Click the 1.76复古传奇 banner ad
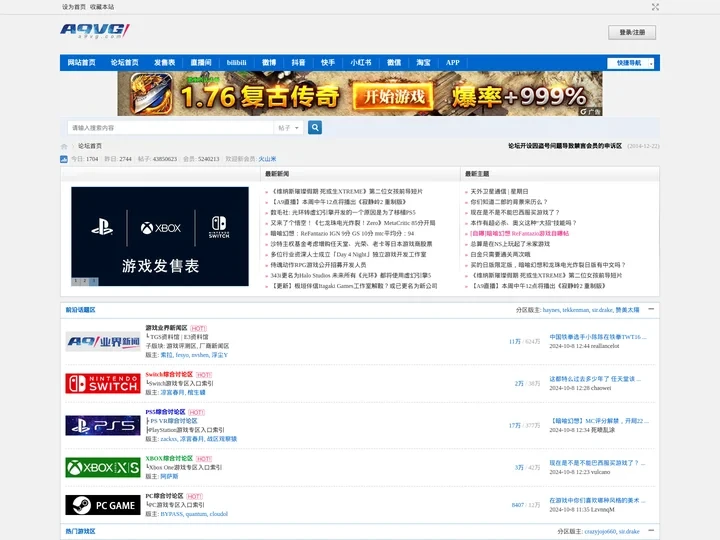720x540 pixels. [360, 94]
